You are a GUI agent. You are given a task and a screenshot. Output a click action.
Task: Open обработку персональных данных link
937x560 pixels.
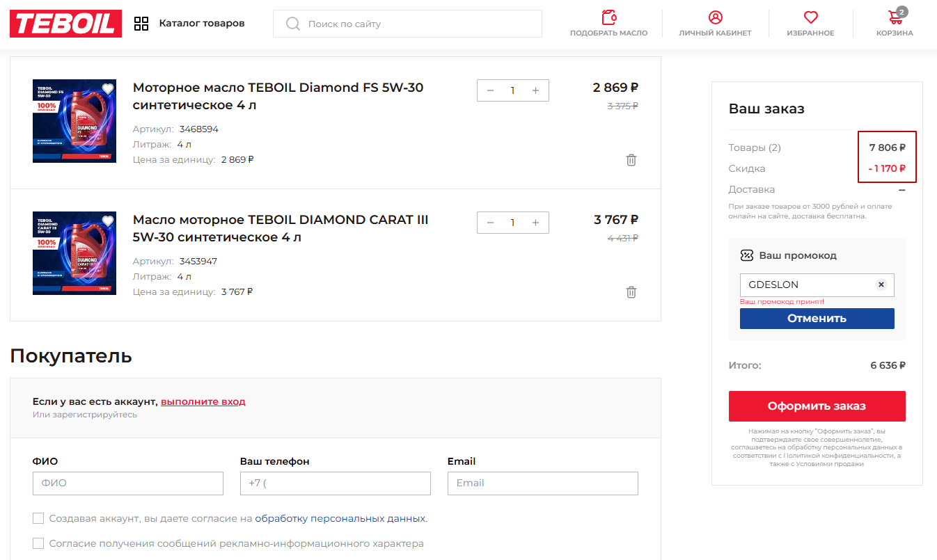tap(341, 518)
